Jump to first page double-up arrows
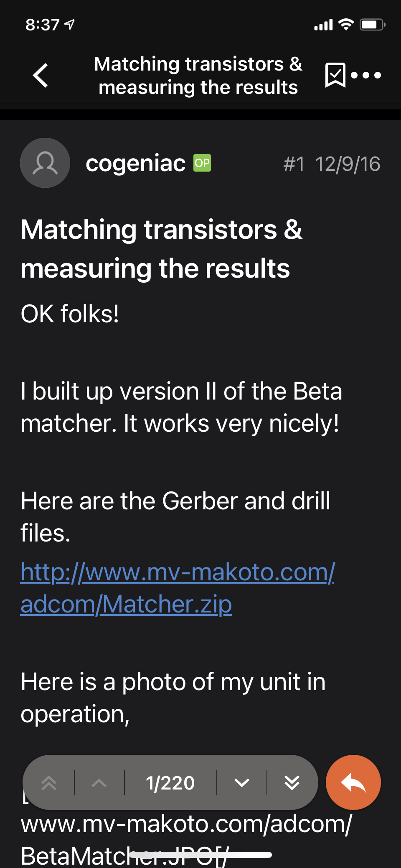Screen dimensions: 401x868 click(49, 783)
